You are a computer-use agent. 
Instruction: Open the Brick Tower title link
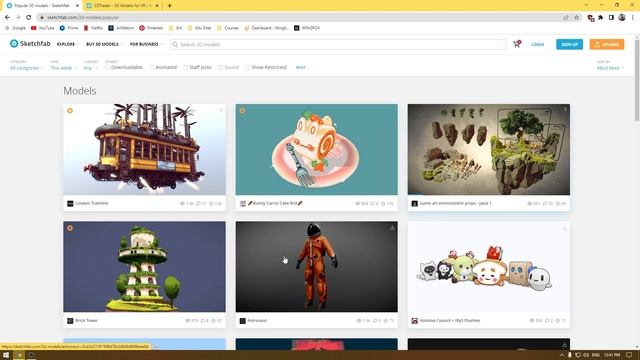pyautogui.click(x=86, y=320)
